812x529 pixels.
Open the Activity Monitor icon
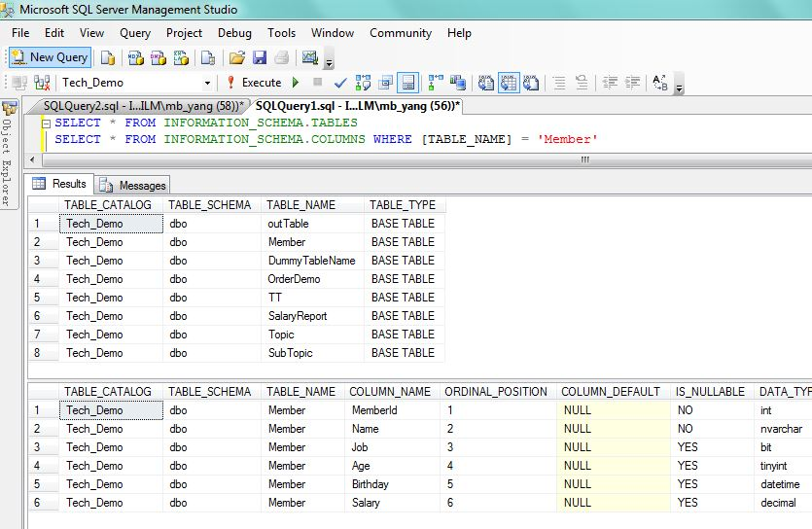[309, 57]
